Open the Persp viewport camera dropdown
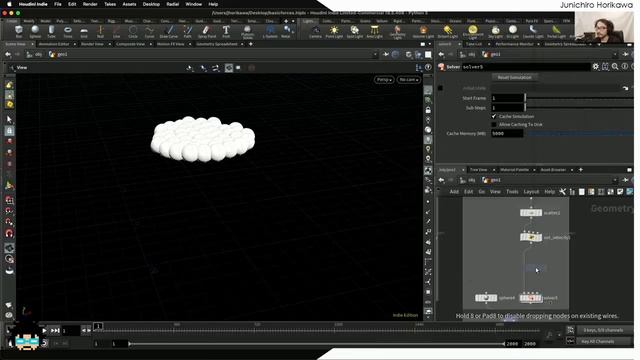The image size is (640, 360). (x=384, y=80)
